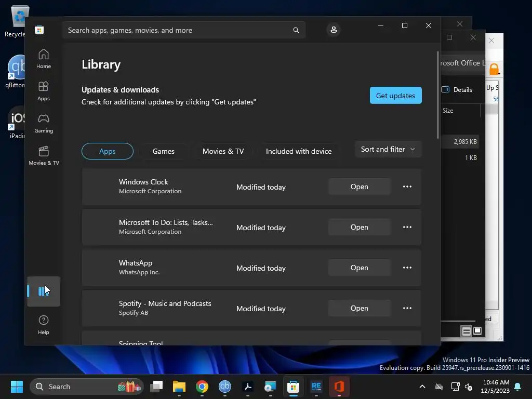Click the clock and date in taskbar
The image size is (532, 399).
coord(495,387)
